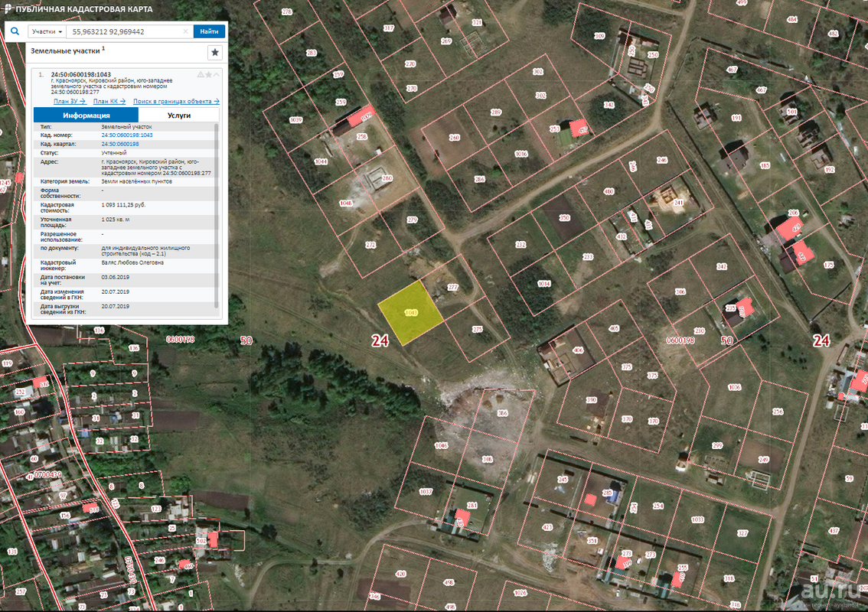Screen dimensions: 868x612
Task: Click parcel labeled 1044 on the map
Action: [x=321, y=161]
